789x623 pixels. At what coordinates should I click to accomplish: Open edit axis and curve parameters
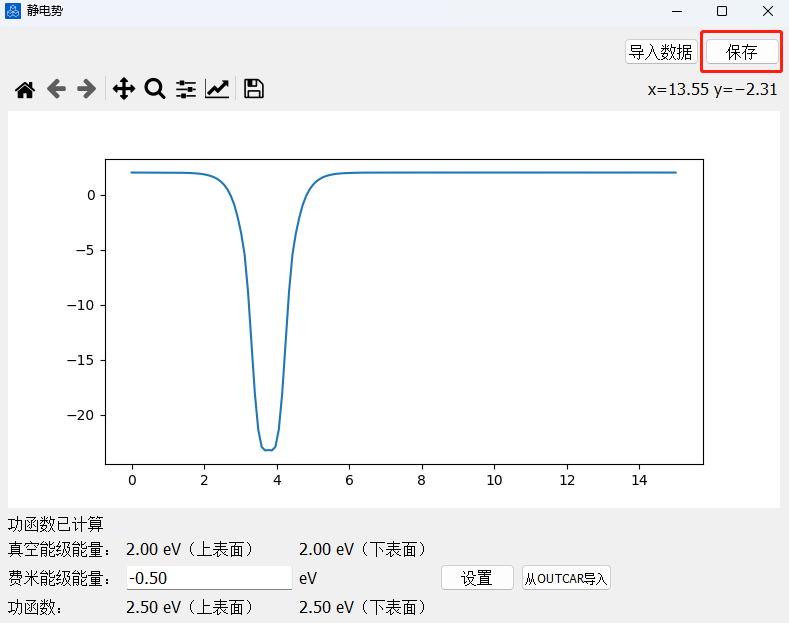pyautogui.click(x=217, y=89)
